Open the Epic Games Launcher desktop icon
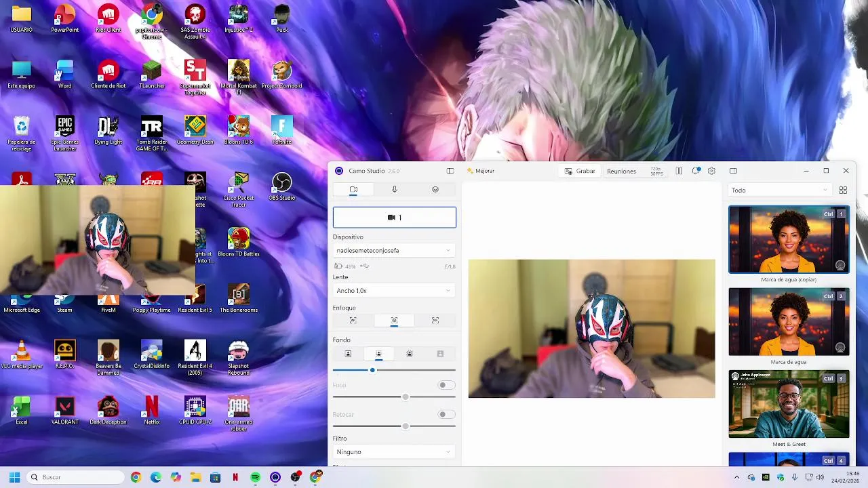Image resolution: width=868 pixels, height=488 pixels. click(64, 134)
